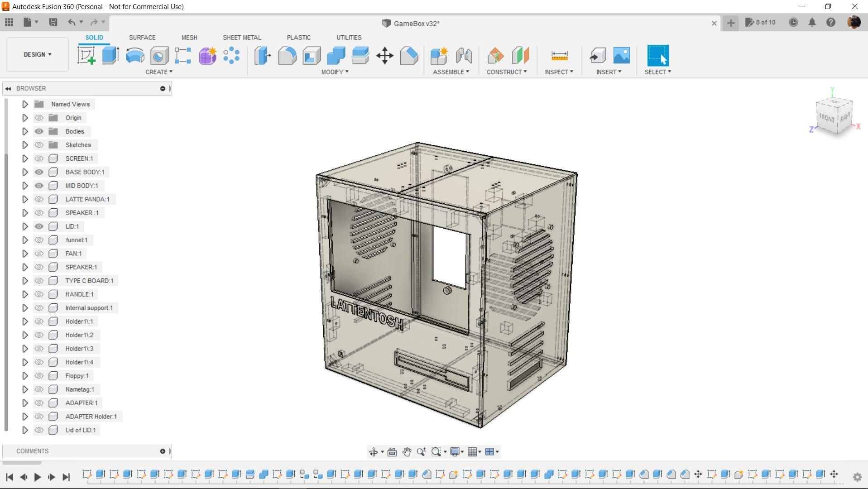The height and width of the screenshot is (489, 868).
Task: Expand the LATTE PANDA:1 tree node
Action: [x=25, y=199]
